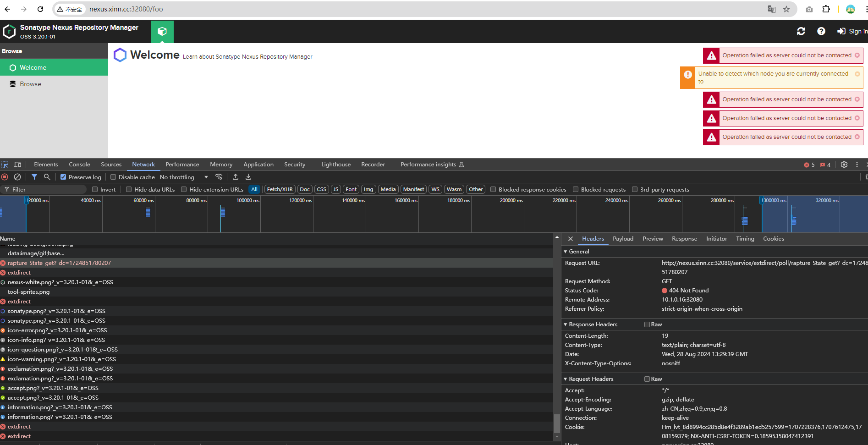
Task: Click the DevTools issues count badge showing 4
Action: (825, 165)
